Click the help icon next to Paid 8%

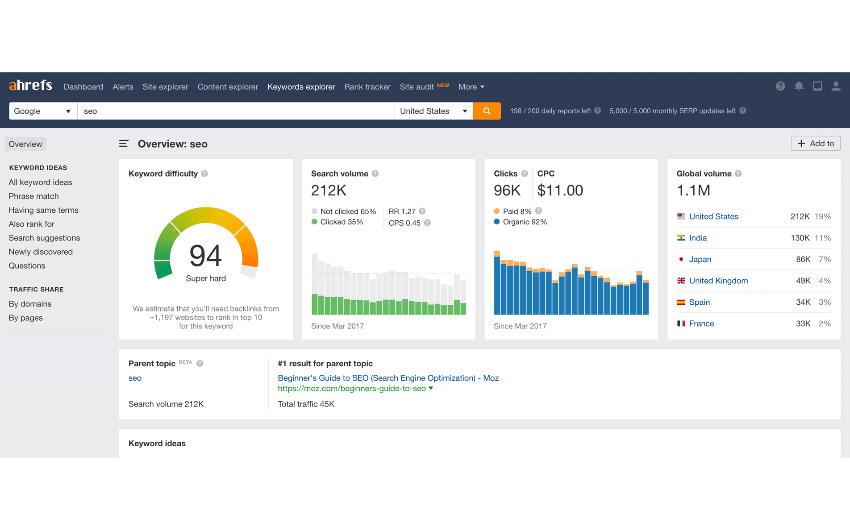click(x=538, y=211)
